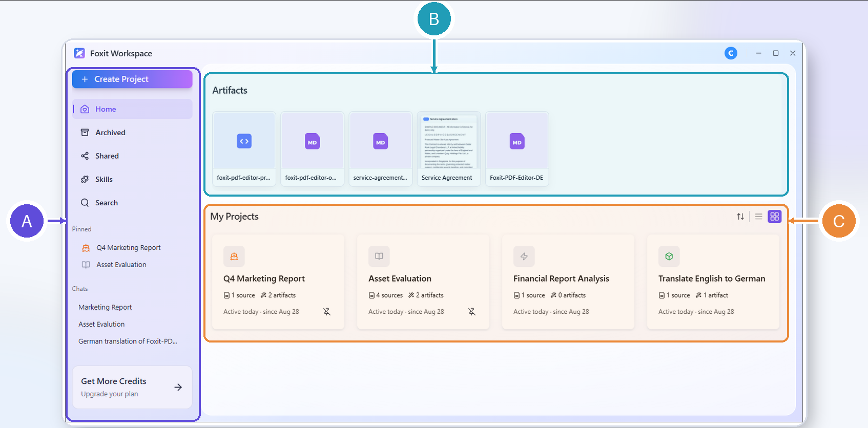Open the foxit-pdf-editor-pr code artifact

tap(244, 148)
